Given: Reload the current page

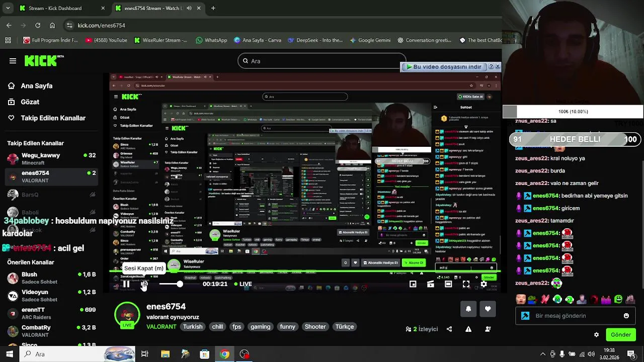Looking at the screenshot, I should [38, 25].
